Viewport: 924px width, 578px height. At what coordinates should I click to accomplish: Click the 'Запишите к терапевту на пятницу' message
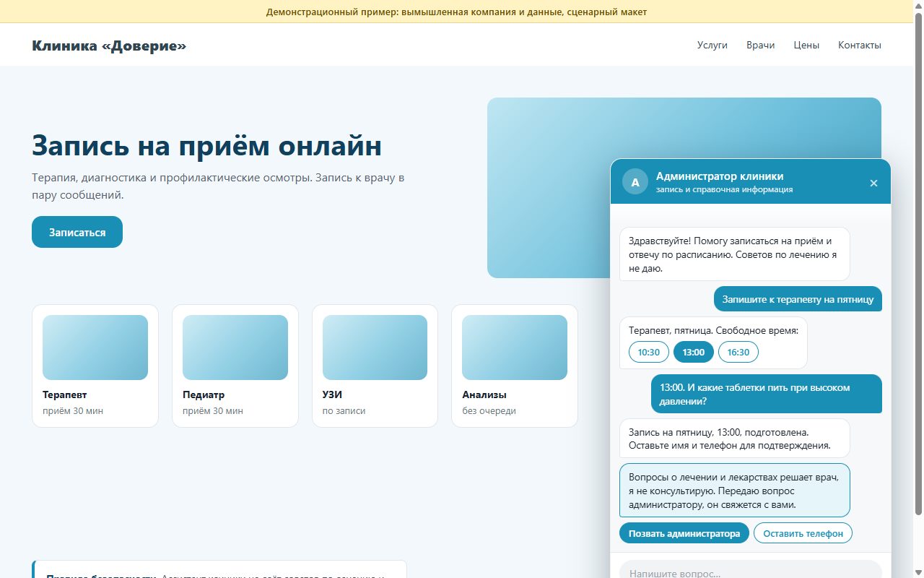click(798, 299)
